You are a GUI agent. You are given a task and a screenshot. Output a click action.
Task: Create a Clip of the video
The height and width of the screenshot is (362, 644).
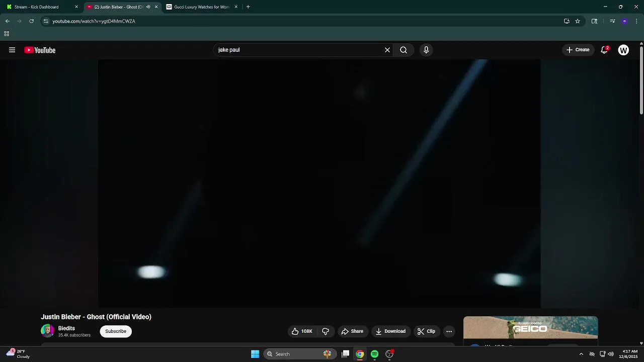pyautogui.click(x=426, y=331)
